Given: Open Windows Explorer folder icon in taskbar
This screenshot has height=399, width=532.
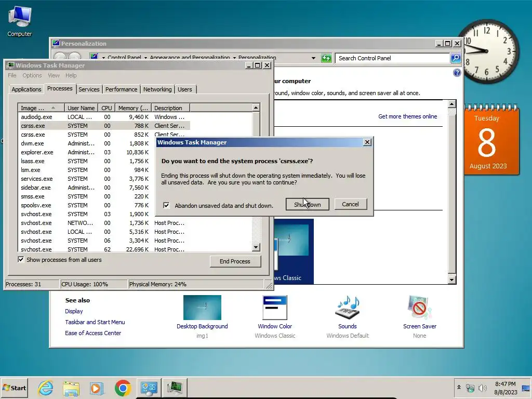Looking at the screenshot, I should click(x=71, y=388).
